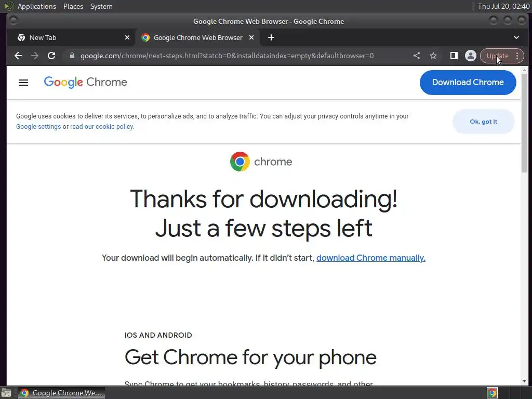Image resolution: width=532 pixels, height=399 pixels.
Task: Open read our cookie policy link
Action: [102, 127]
